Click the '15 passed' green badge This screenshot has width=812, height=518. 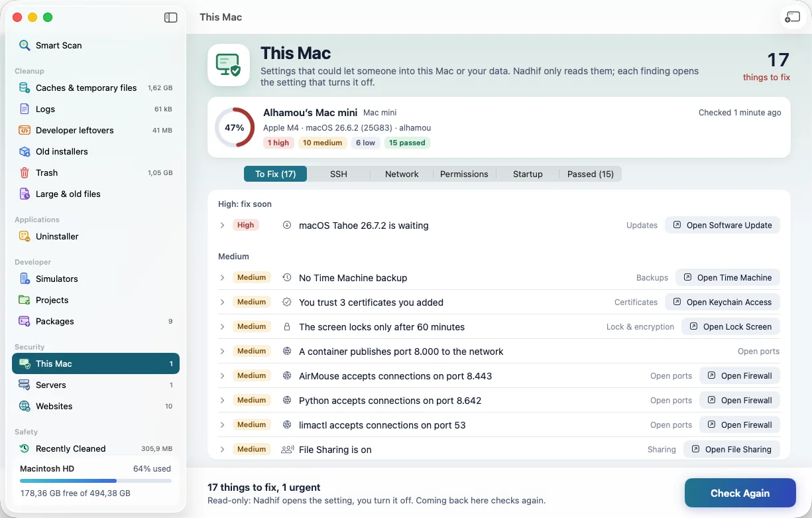coord(407,143)
